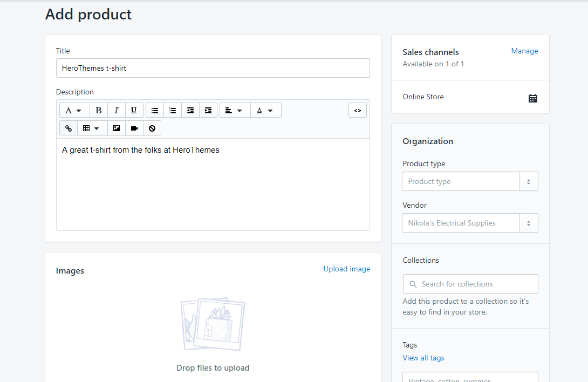588x382 pixels.
Task: Open the text color dropdown
Action: tap(266, 110)
